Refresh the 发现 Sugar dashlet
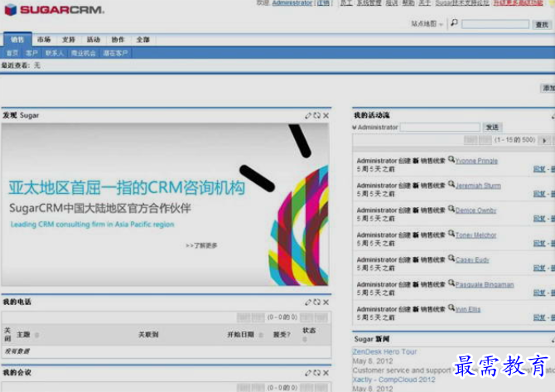 316,115
